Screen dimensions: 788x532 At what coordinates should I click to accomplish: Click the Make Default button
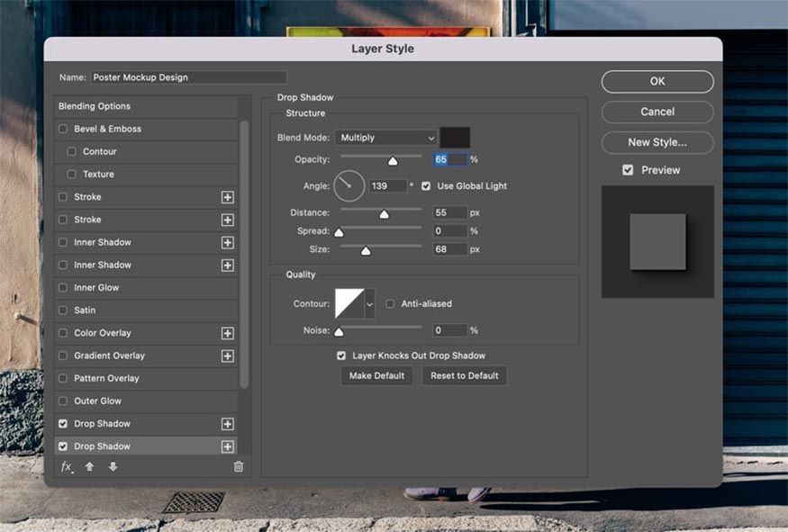click(377, 375)
